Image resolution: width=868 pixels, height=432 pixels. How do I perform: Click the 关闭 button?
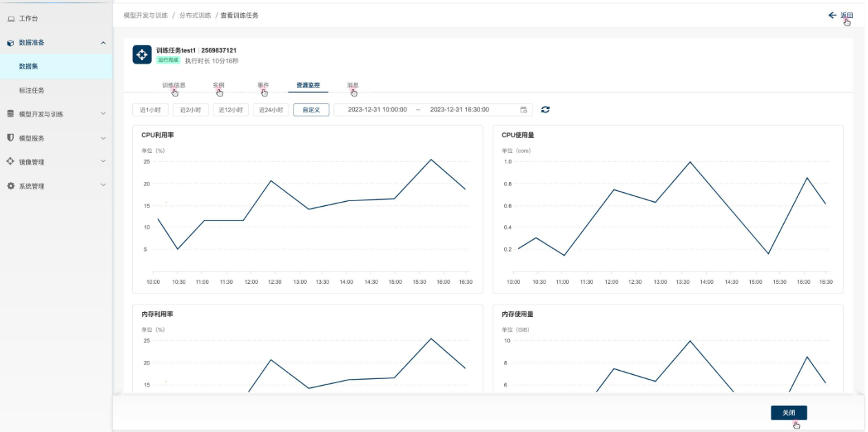click(x=789, y=413)
